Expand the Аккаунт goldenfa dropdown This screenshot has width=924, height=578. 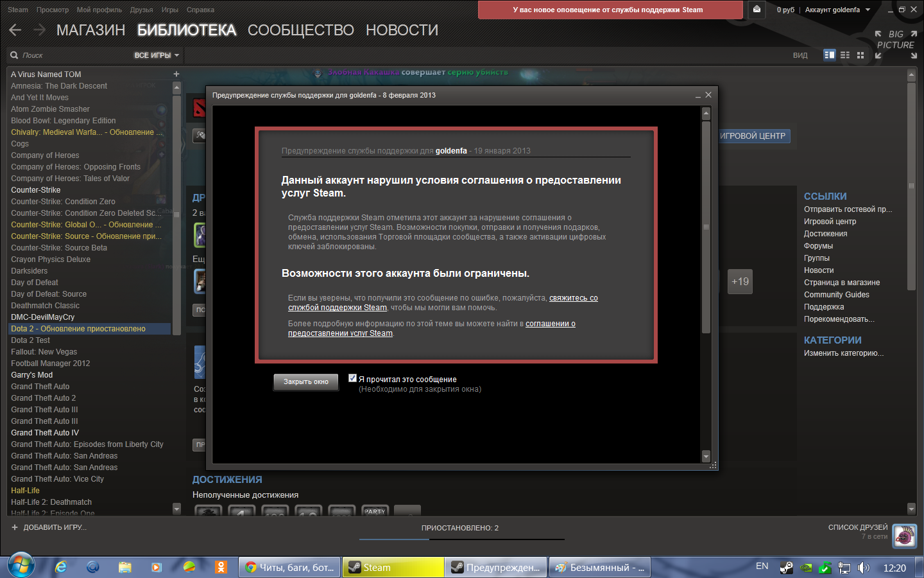[837, 10]
